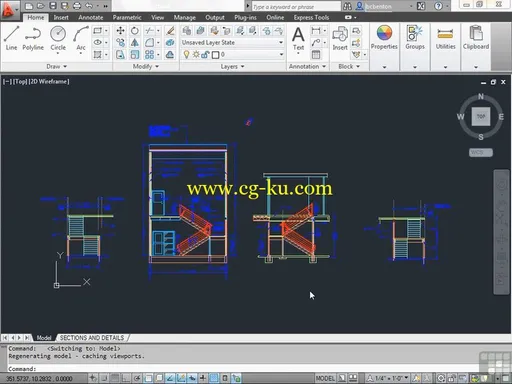Click the Offset tool in Modify panel
Viewport: 512px width, 384px height.
[170, 54]
